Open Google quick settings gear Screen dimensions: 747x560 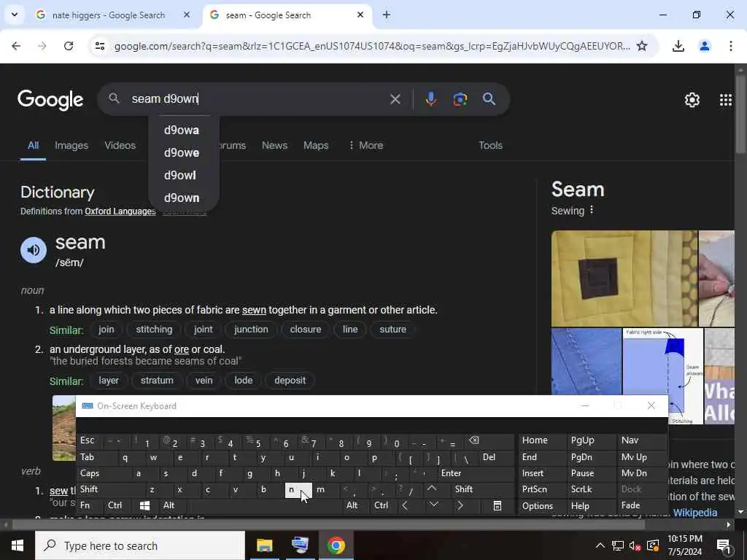pyautogui.click(x=692, y=99)
